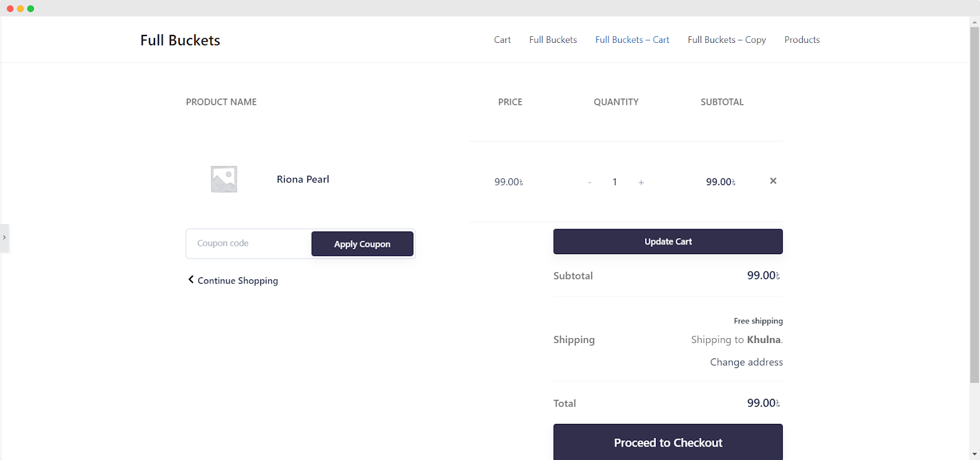Viewport: 980px width, 460px height.
Task: Decrease quantity with the minus icon
Action: 589,182
